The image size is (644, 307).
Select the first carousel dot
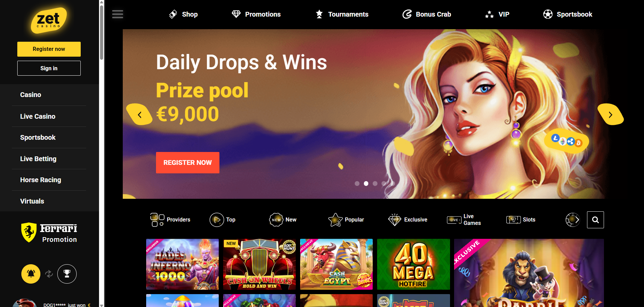(357, 184)
